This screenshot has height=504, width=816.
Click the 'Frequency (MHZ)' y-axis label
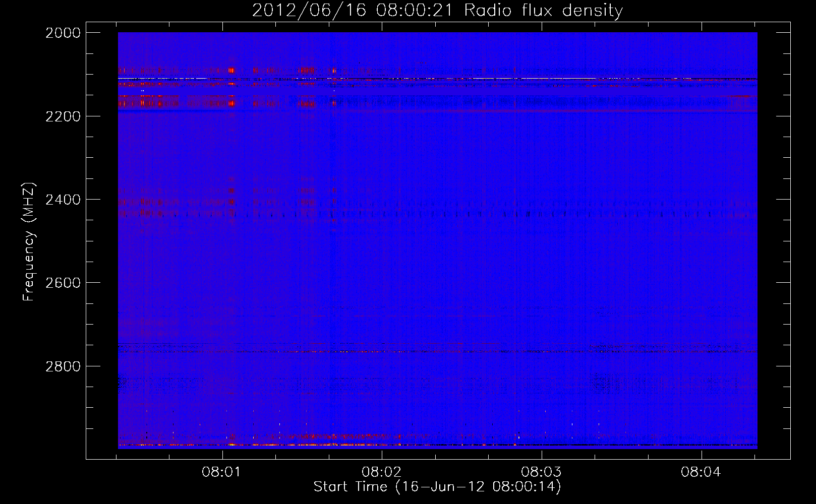click(29, 242)
